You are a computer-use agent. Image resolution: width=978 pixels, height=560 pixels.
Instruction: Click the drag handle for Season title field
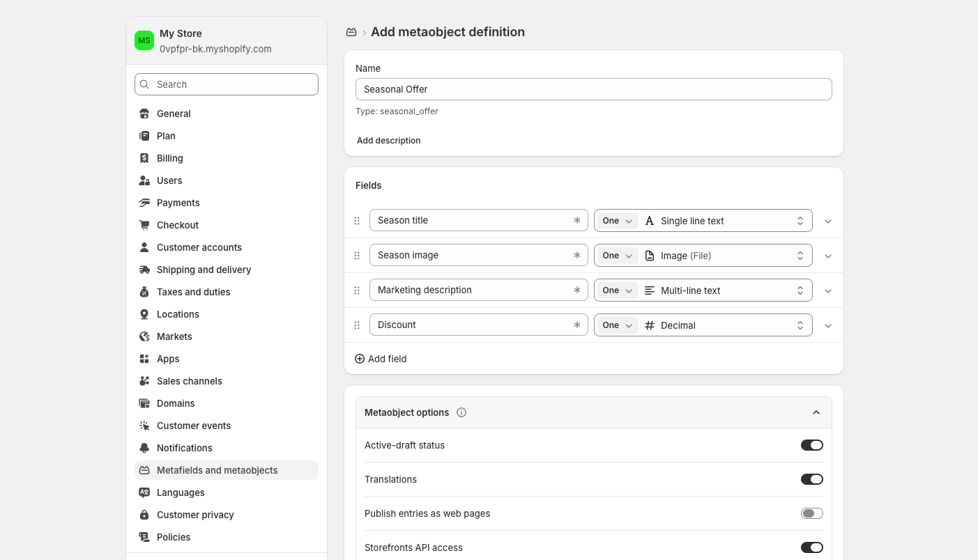point(357,221)
